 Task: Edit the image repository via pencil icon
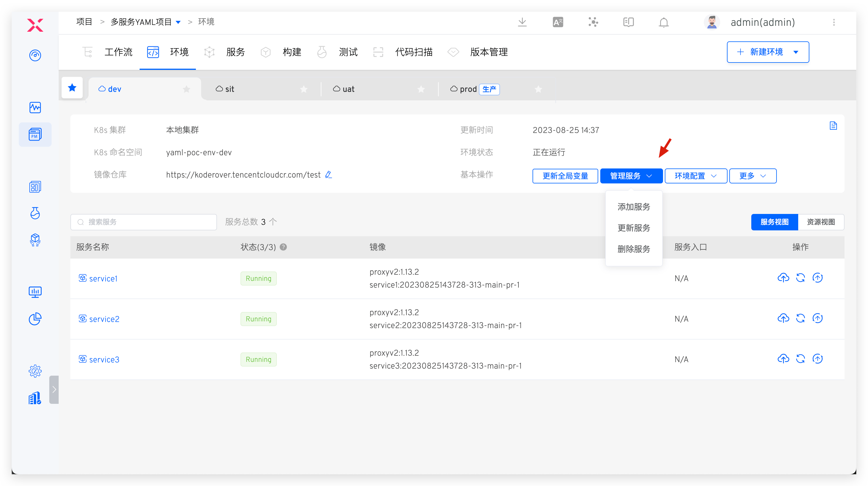328,175
